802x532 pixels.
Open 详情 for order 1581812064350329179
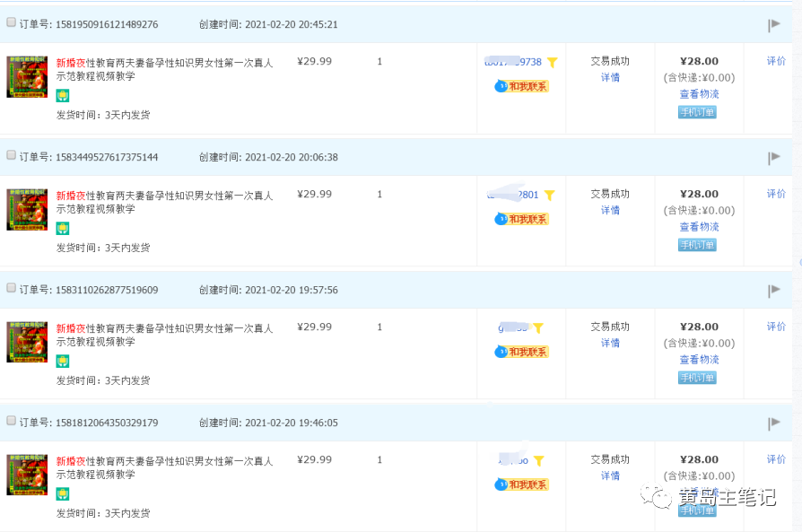610,476
